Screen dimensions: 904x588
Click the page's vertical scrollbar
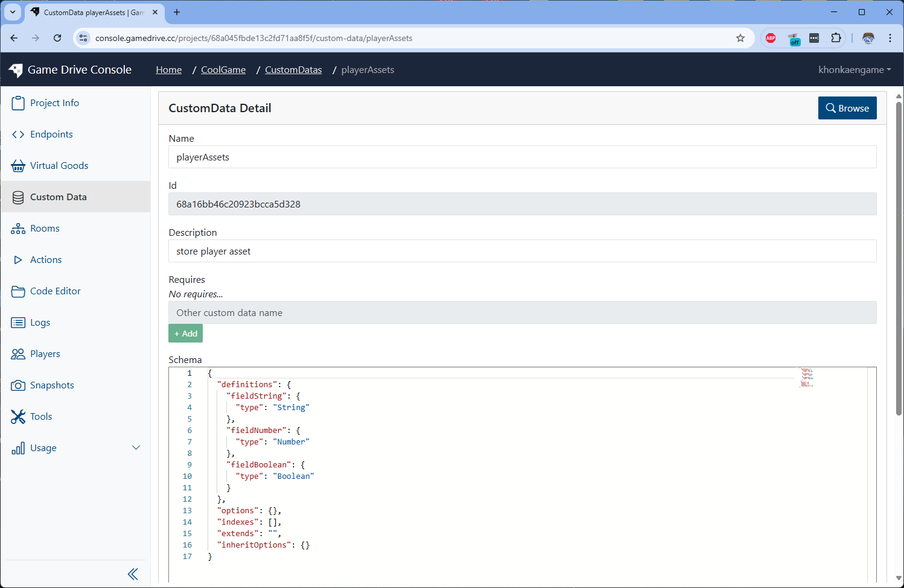point(899,259)
